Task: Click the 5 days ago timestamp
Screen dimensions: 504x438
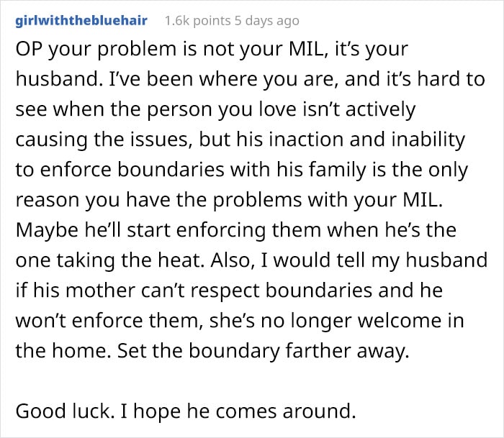Action: click(267, 21)
